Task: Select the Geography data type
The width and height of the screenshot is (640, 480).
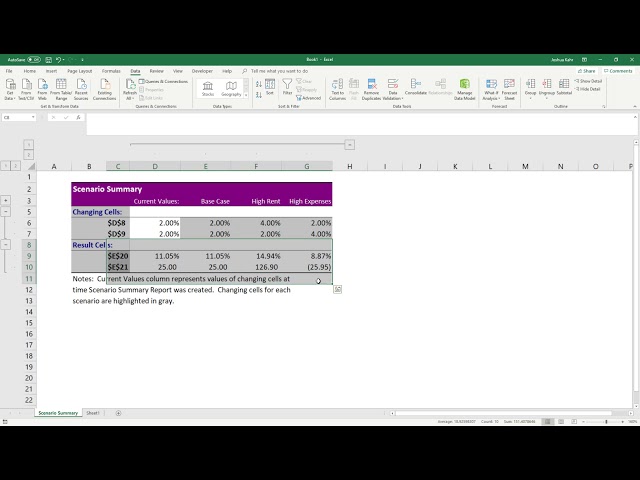Action: tap(231, 89)
